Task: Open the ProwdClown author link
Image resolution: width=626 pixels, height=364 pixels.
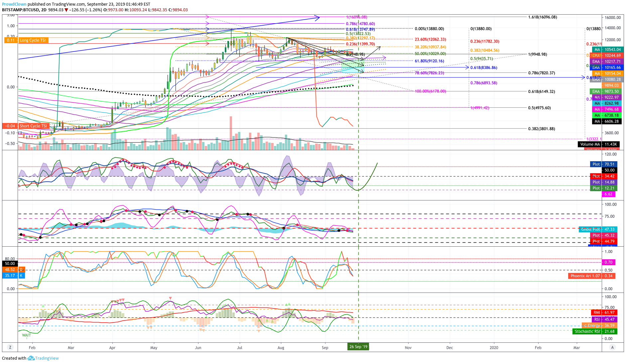Action: point(14,4)
